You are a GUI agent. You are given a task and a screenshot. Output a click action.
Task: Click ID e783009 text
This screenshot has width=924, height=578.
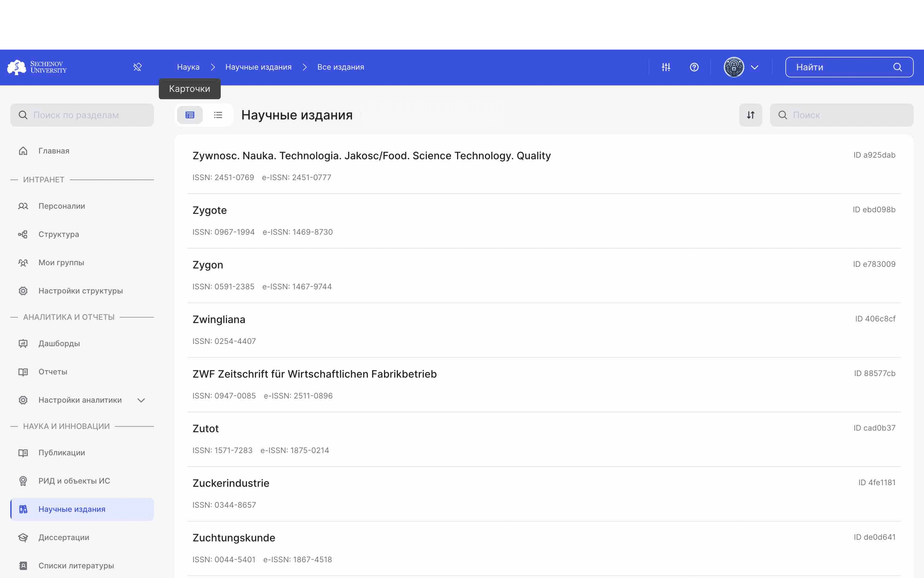[874, 265]
